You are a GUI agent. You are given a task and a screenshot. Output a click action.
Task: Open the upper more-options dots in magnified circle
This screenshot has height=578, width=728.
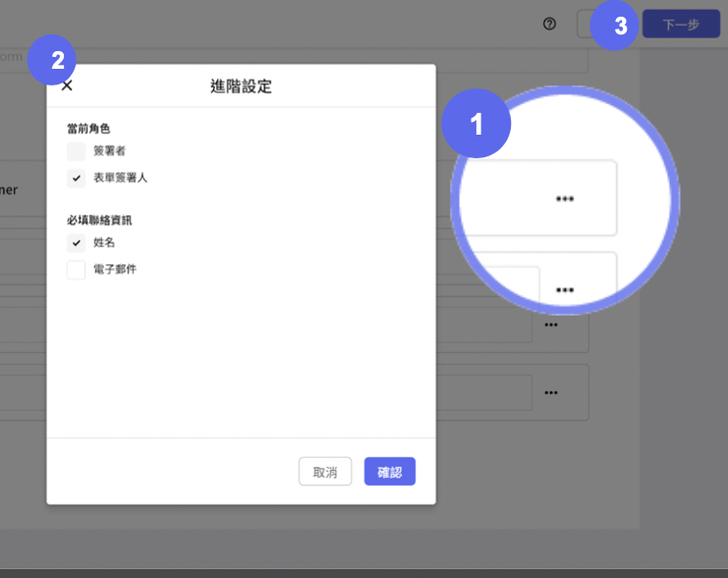click(565, 199)
